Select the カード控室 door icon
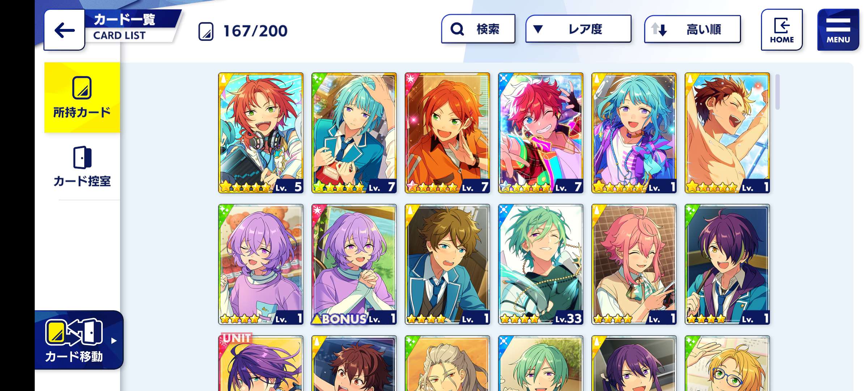The height and width of the screenshot is (391, 868). pos(82,157)
